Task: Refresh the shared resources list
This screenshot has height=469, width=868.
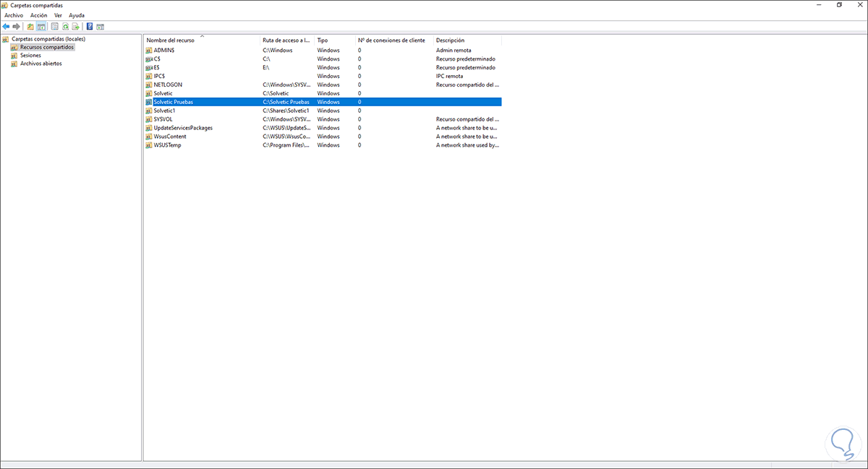Action: click(67, 26)
